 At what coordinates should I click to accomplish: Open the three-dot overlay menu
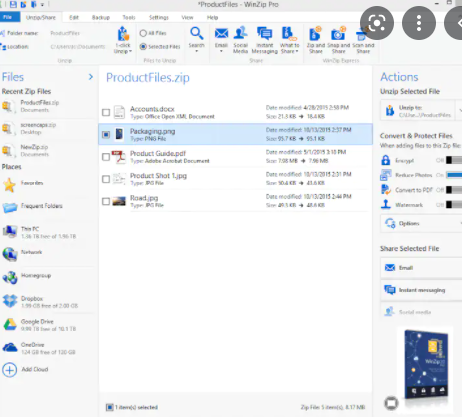[419, 23]
